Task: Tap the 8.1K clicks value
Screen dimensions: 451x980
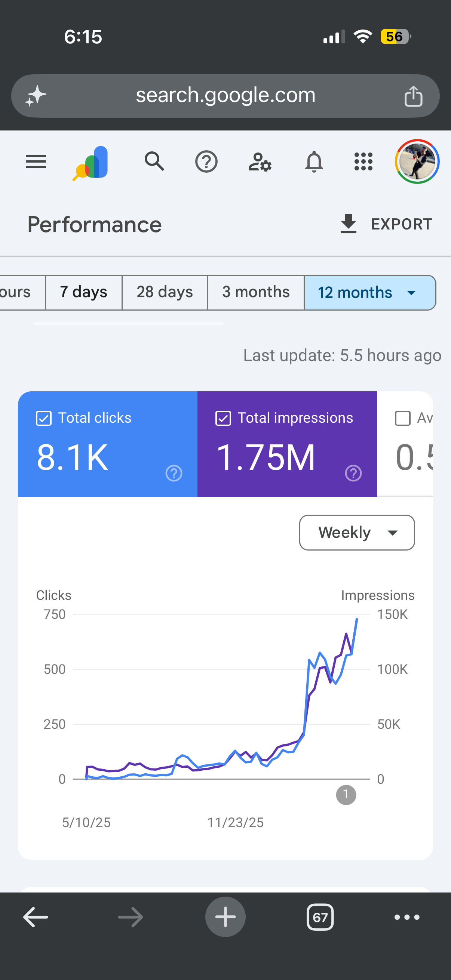Action: [72, 457]
